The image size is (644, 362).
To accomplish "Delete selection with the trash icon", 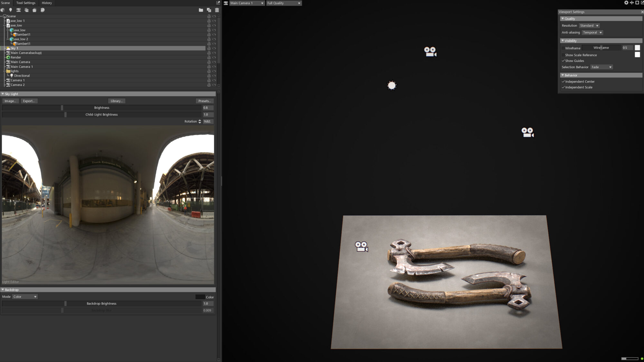I will click(x=217, y=10).
